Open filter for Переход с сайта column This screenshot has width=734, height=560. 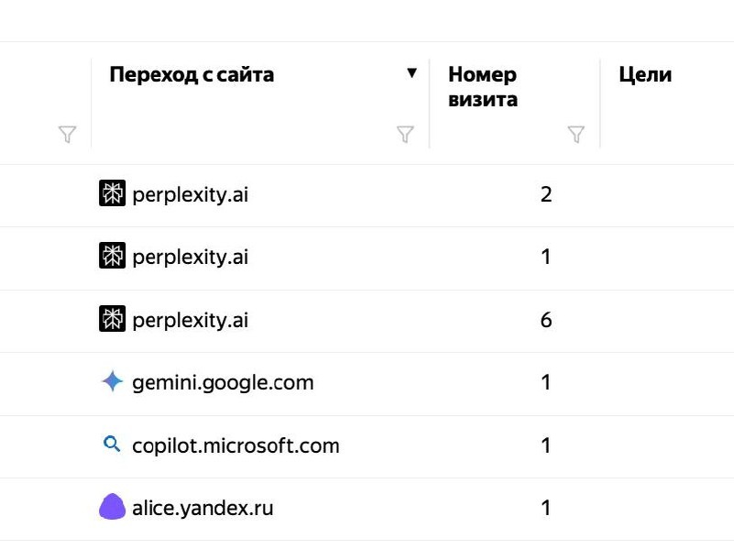[x=405, y=135]
